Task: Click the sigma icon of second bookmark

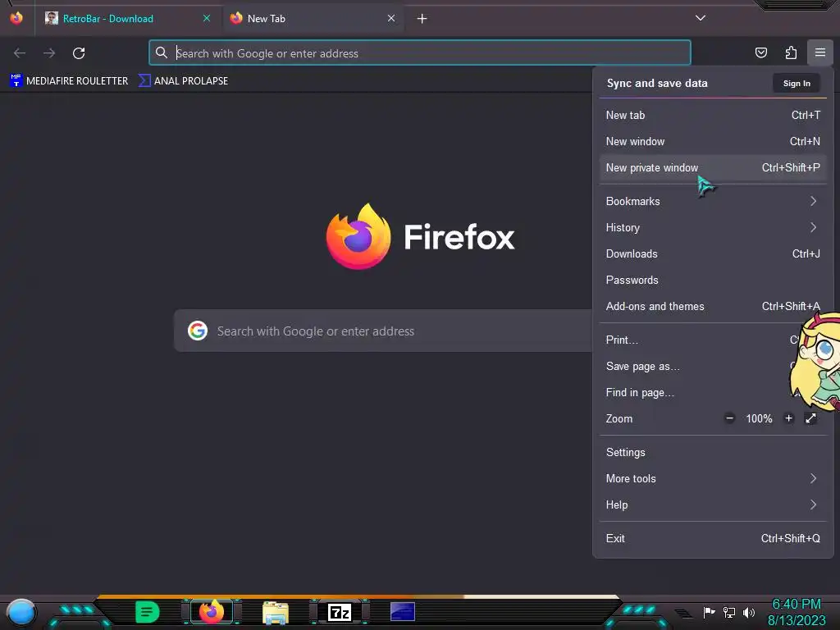Action: click(144, 80)
